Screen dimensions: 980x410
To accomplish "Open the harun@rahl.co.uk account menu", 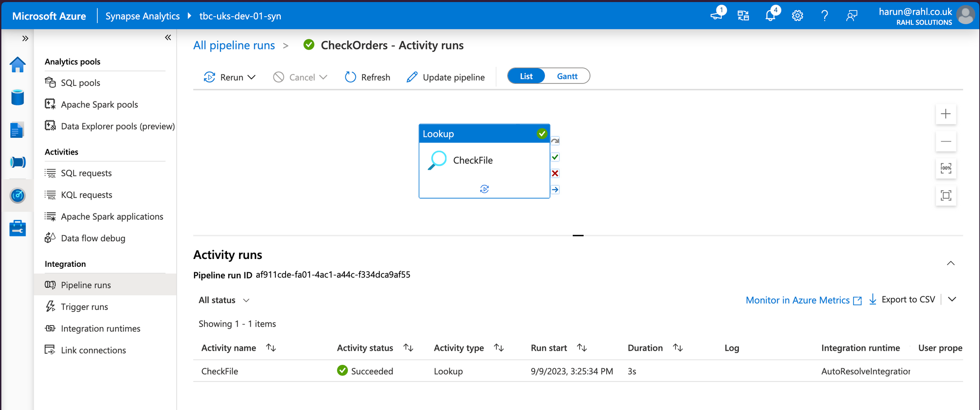I will tap(926, 16).
